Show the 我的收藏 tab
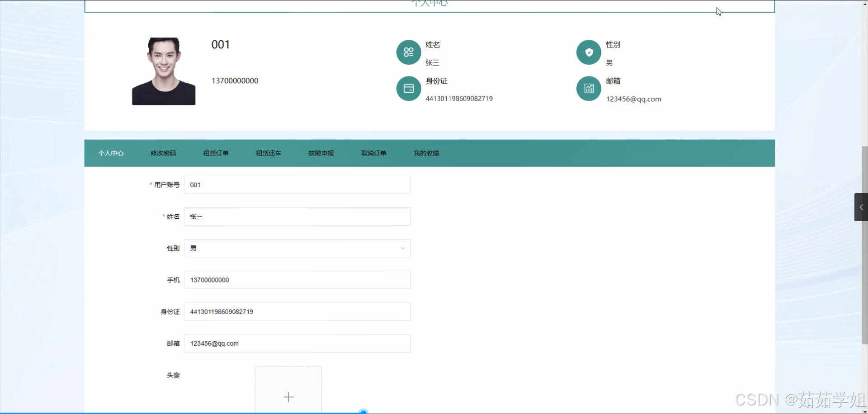Image resolution: width=868 pixels, height=414 pixels. pyautogui.click(x=426, y=153)
